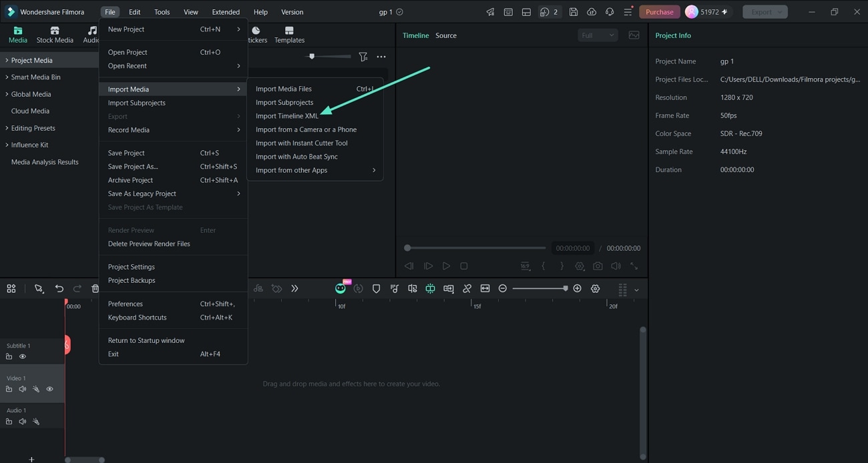Expand Smart Media Bin tree item

point(7,77)
